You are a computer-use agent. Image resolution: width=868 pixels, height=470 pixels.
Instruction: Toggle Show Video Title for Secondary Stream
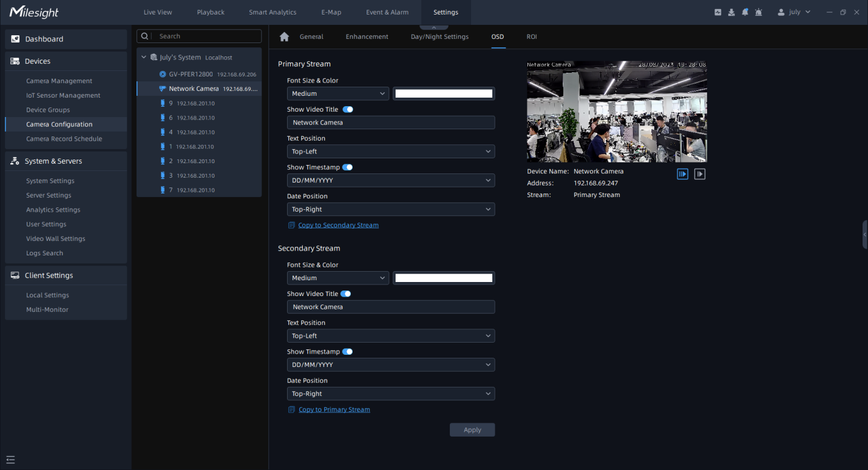tap(345, 294)
